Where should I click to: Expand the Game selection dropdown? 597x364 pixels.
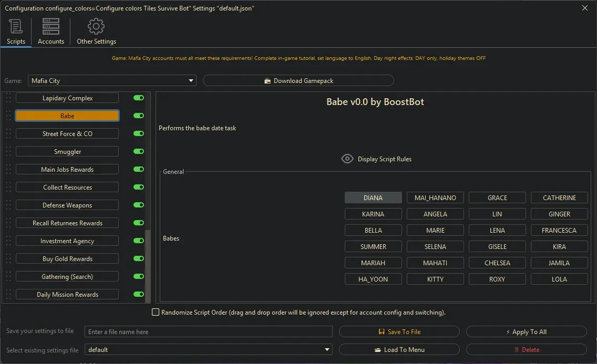191,81
